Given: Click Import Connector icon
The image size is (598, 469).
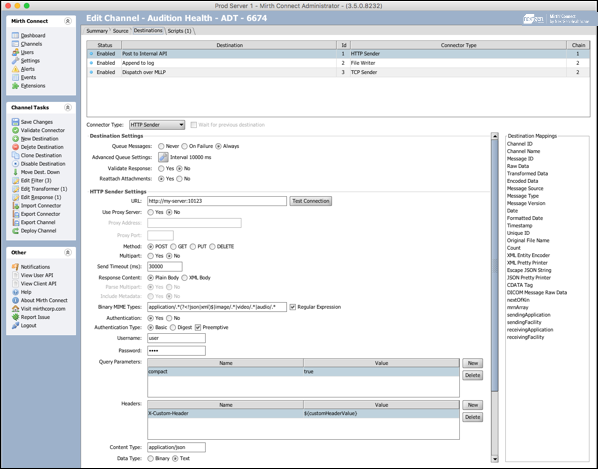Looking at the screenshot, I should (x=15, y=206).
